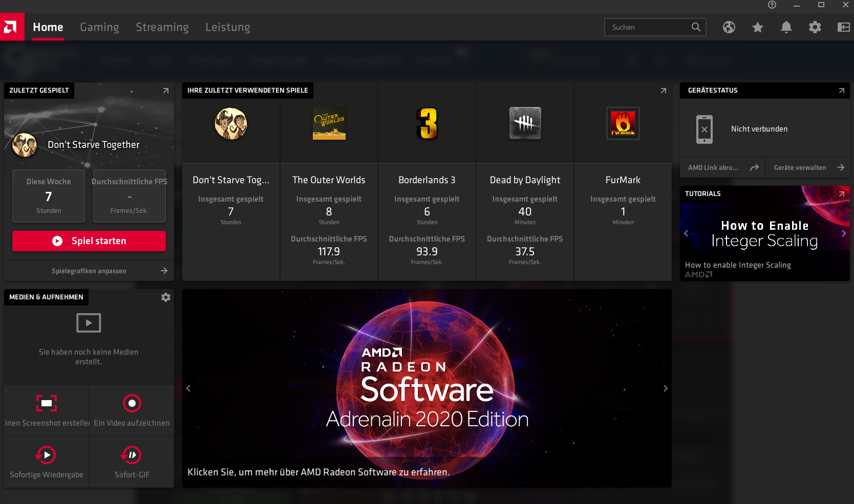Go to next banner slide
Screen dimensions: 854x504
[666, 388]
